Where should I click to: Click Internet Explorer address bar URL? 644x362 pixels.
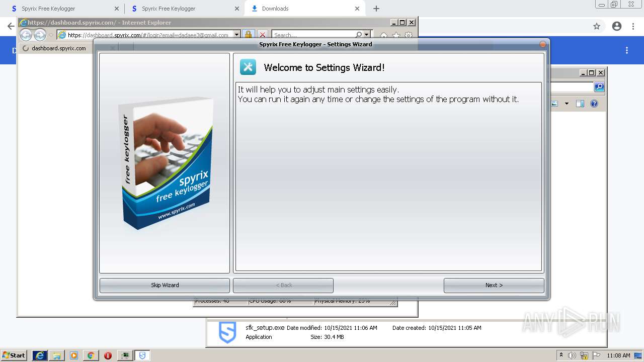[x=148, y=35]
